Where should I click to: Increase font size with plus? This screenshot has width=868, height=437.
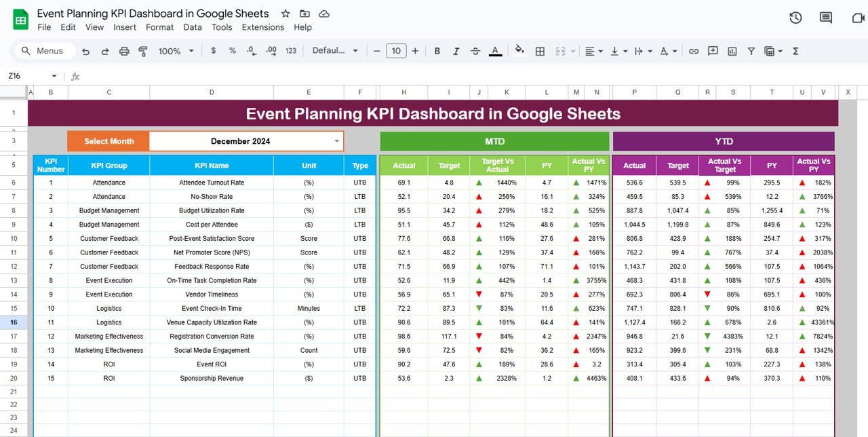pyautogui.click(x=415, y=51)
